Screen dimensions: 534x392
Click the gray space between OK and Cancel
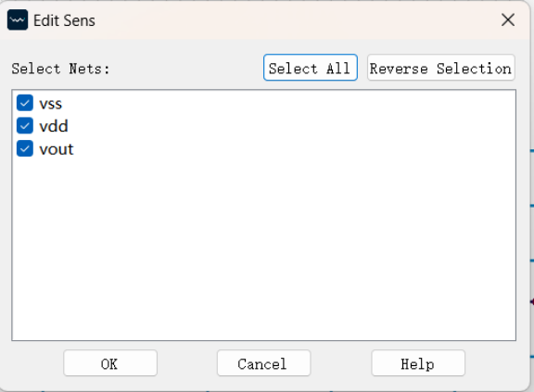pos(187,363)
